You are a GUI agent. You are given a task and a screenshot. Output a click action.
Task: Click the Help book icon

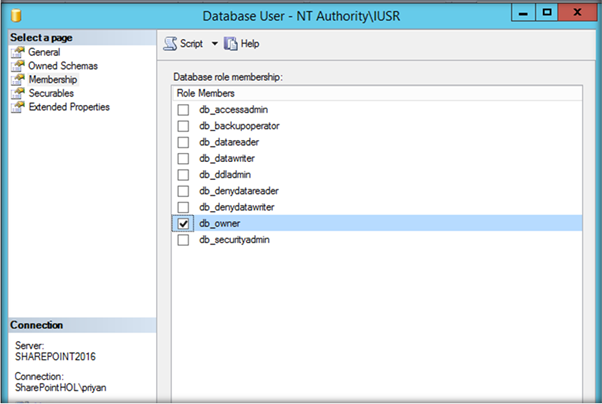pos(230,44)
